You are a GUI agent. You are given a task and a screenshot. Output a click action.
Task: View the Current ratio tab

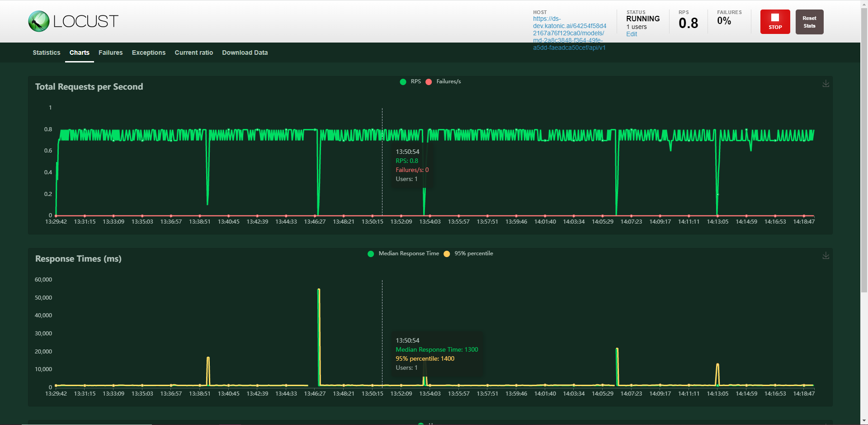(x=194, y=53)
